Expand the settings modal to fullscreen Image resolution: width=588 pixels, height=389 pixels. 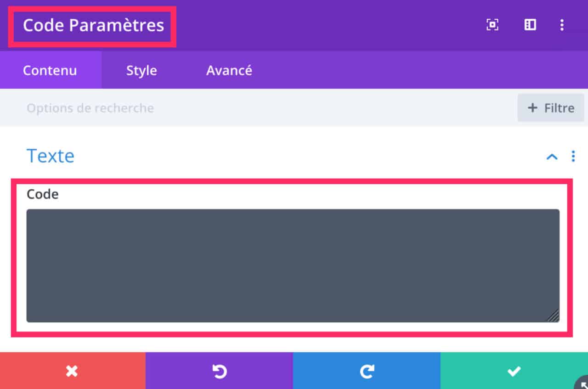click(492, 25)
